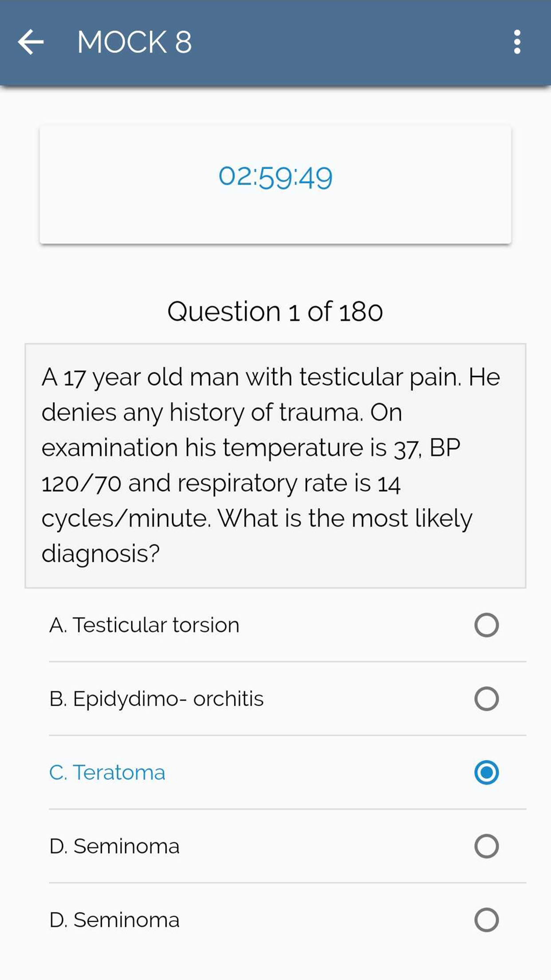Tap the 'A. Testicular torsion' answer text
This screenshot has height=980, width=551.
click(144, 625)
